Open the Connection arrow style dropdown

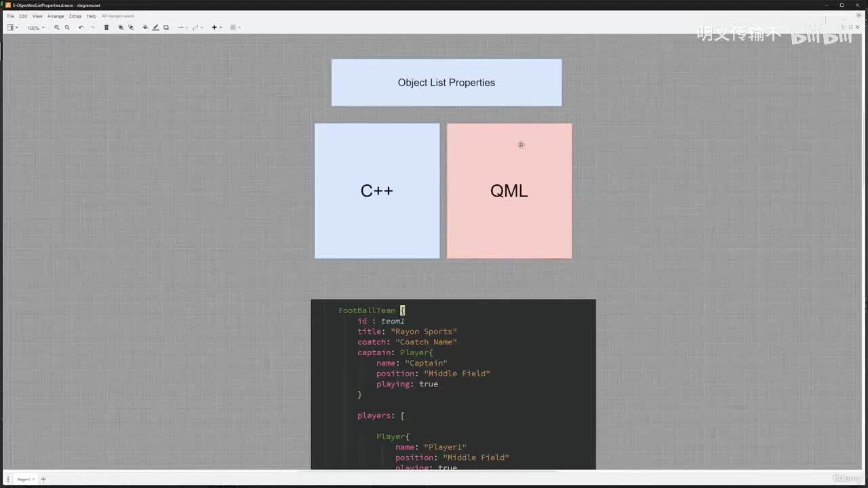pos(182,28)
